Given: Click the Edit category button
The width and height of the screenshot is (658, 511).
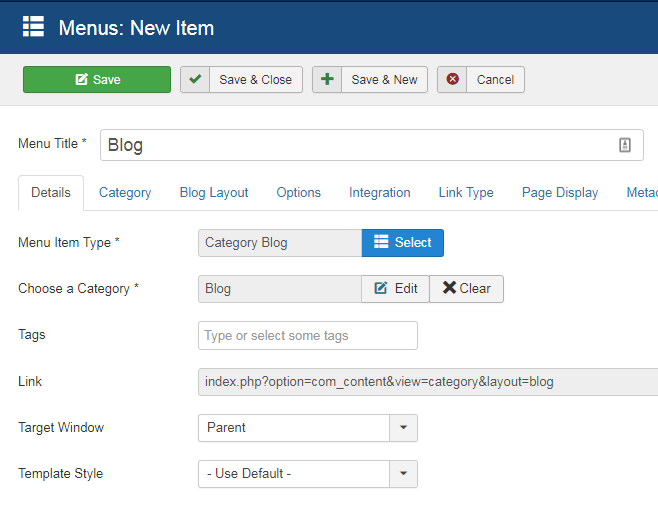Looking at the screenshot, I should (x=395, y=289).
